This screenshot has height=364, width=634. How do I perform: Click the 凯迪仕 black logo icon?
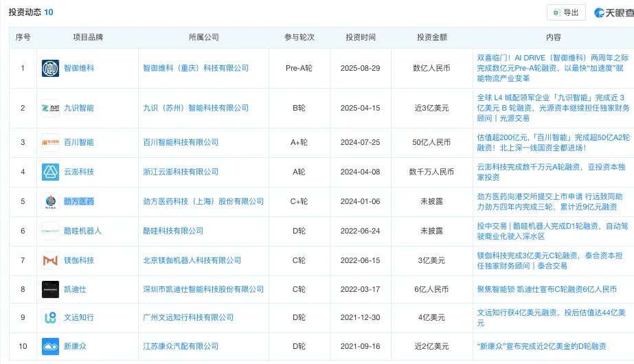pos(50,290)
